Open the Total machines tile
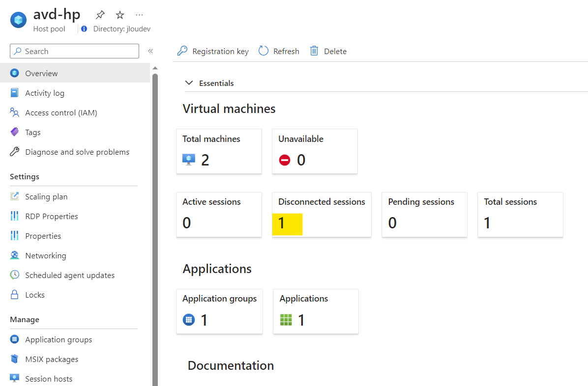 [x=219, y=151]
